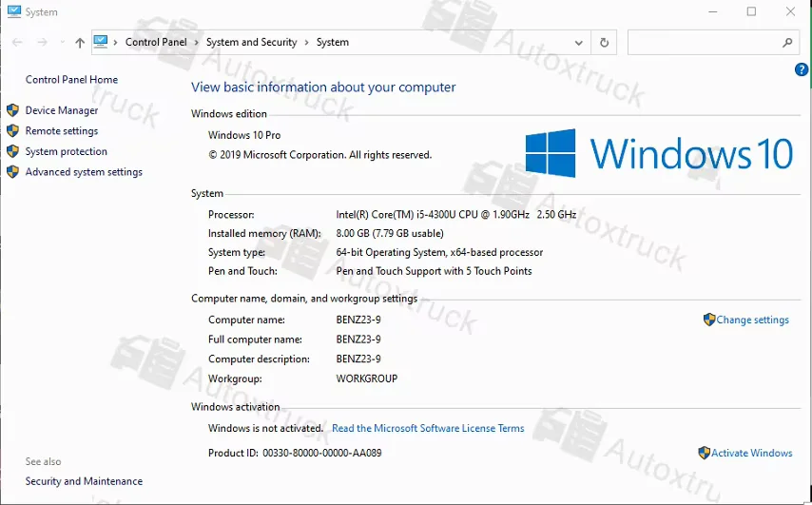Click the Full computer name value

358,340
